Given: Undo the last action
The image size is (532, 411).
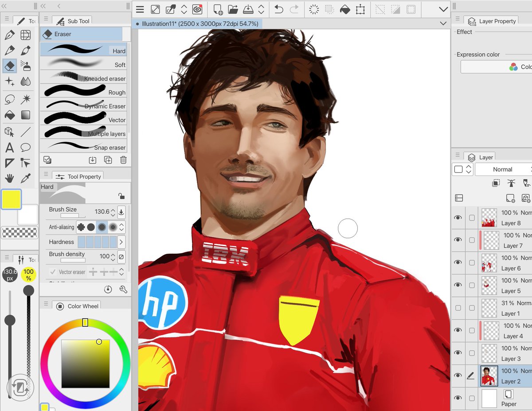Looking at the screenshot, I should click(x=278, y=9).
